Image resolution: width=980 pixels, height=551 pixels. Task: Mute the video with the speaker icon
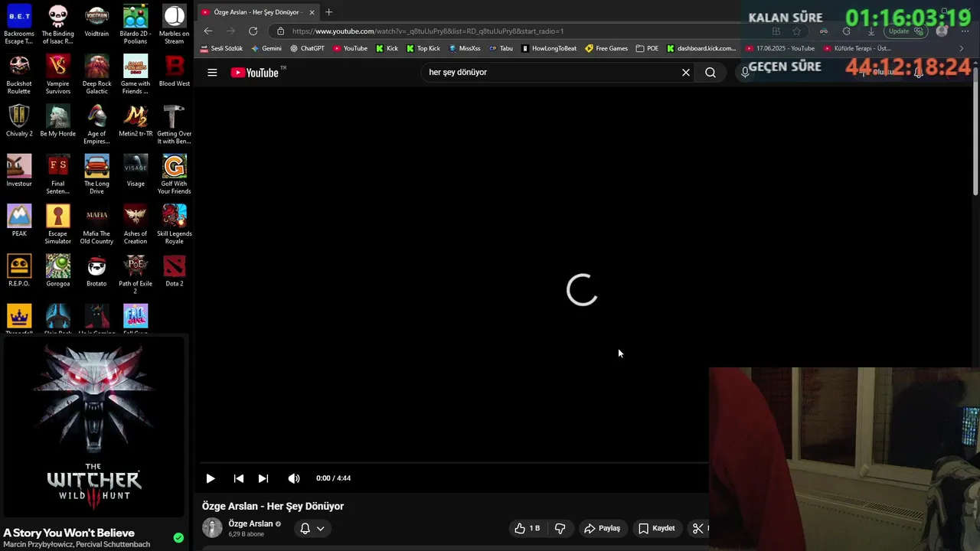294,478
